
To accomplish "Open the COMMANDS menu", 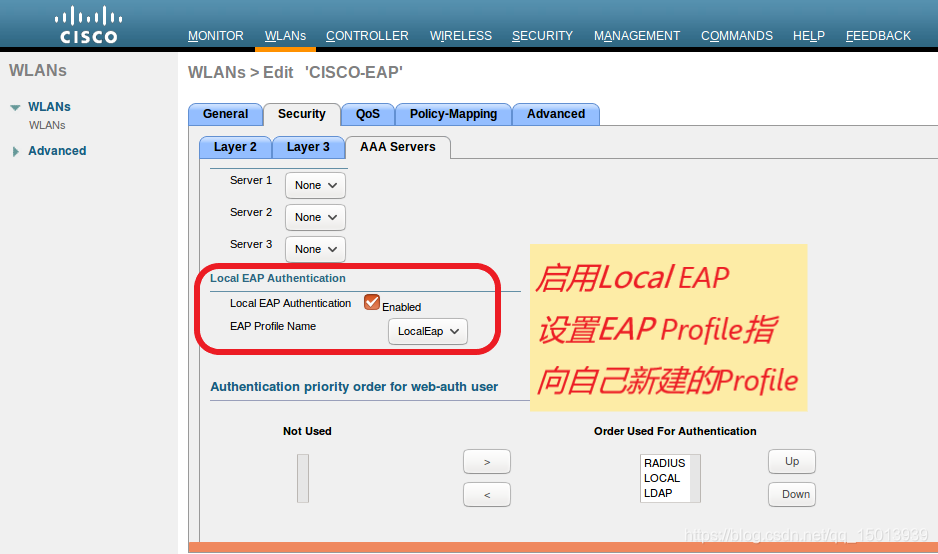I will point(736,36).
